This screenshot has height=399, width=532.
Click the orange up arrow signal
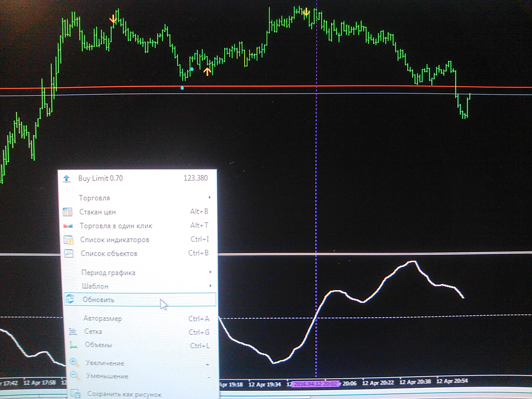point(207,71)
